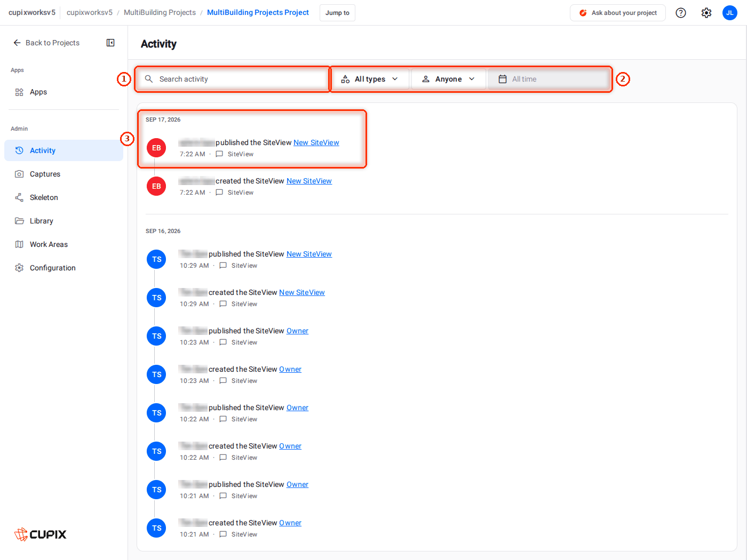Click the Search activity field
Viewport: 747px width, 560px height.
pos(233,79)
